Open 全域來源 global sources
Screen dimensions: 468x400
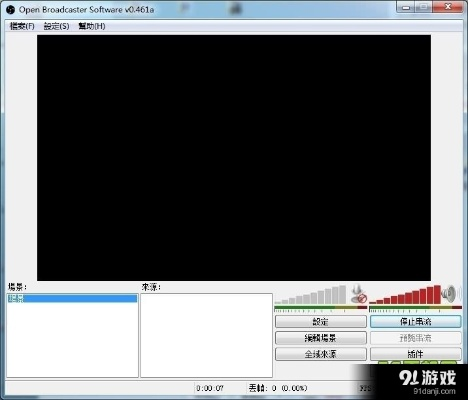[x=321, y=354]
